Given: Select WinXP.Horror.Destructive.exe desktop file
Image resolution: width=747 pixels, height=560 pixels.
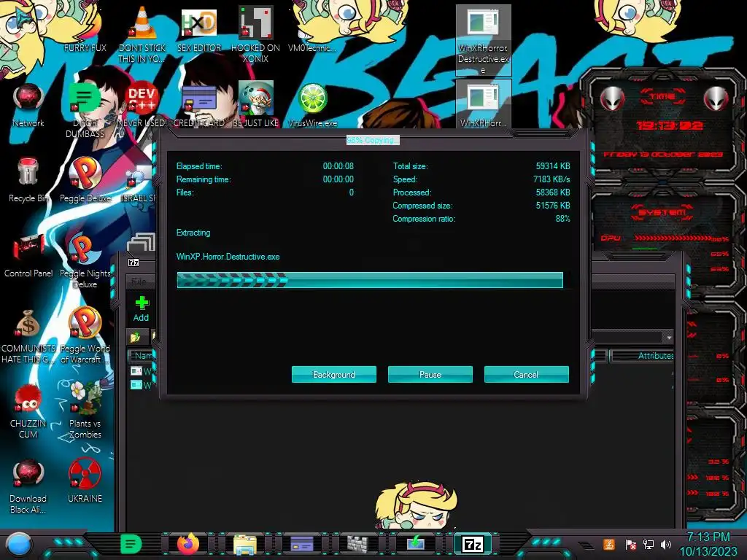Looking at the screenshot, I should (484, 40).
